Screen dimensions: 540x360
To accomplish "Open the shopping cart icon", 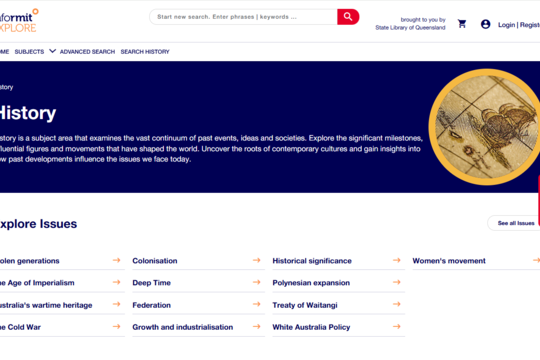I will pyautogui.click(x=462, y=24).
